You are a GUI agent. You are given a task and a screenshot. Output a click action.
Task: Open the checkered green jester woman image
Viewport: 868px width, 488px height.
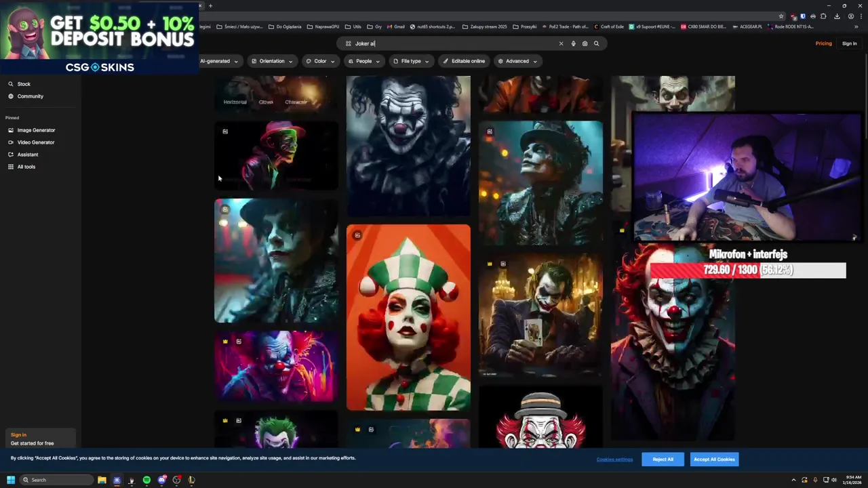click(408, 317)
